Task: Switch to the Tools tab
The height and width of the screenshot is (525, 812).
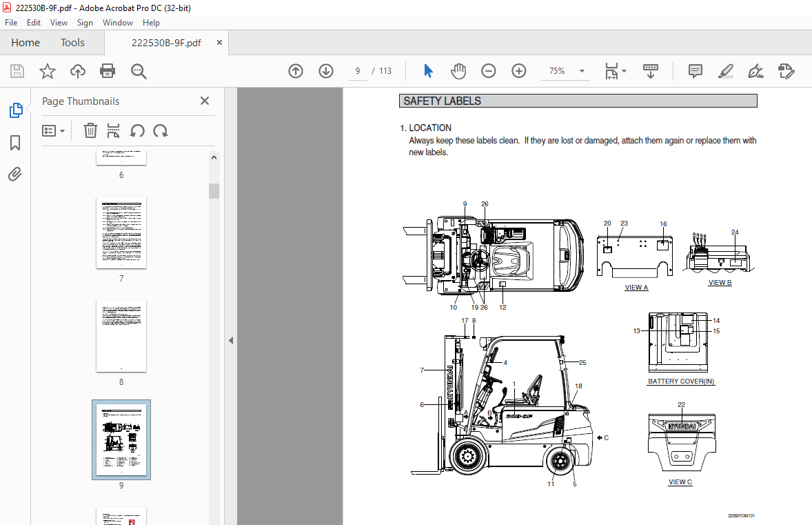Action: pos(72,43)
